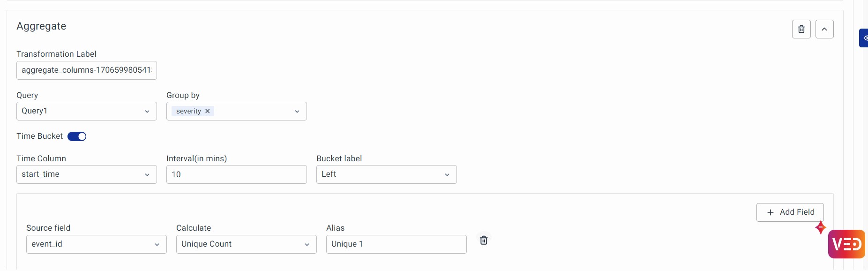
Task: Click the Interval(in mins) input field
Action: click(236, 174)
